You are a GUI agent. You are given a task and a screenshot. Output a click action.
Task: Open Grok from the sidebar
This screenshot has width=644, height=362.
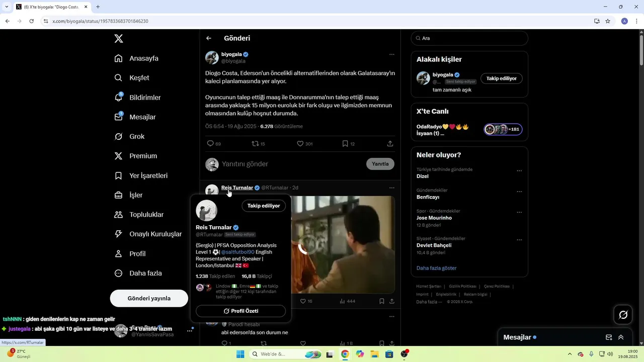click(129, 137)
